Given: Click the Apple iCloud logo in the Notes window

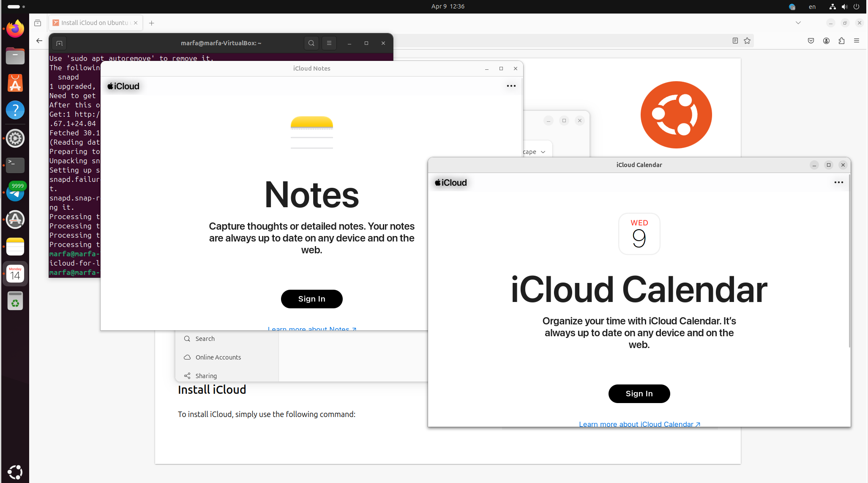Looking at the screenshot, I should click(123, 86).
